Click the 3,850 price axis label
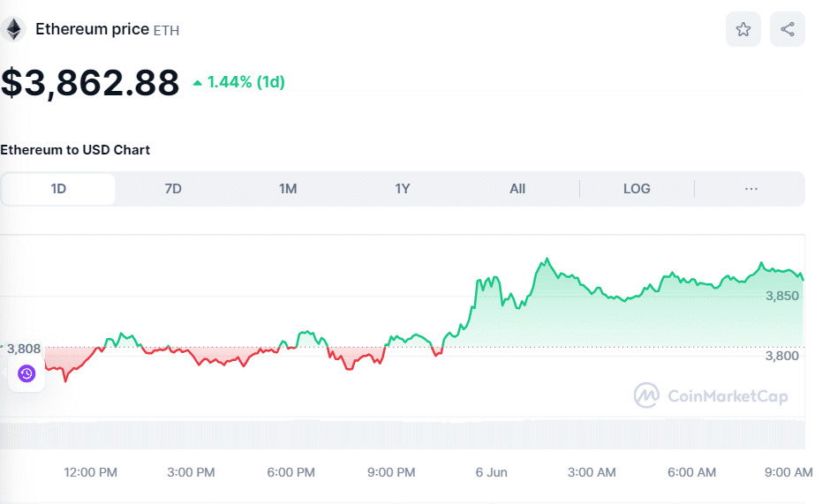 coord(782,296)
